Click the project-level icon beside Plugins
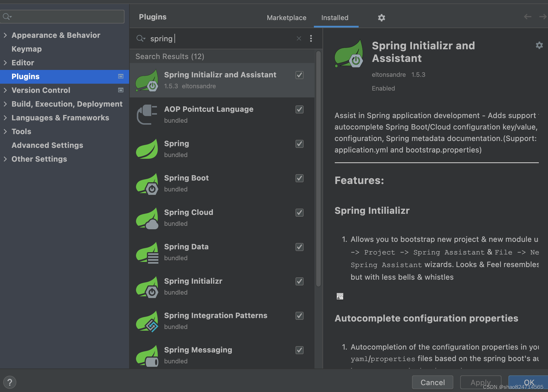Screen dimensions: 548x392 point(121,76)
